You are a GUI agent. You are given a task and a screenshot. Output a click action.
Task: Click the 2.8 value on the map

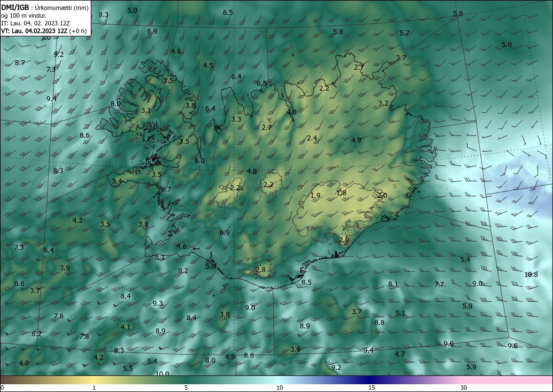click(x=260, y=270)
